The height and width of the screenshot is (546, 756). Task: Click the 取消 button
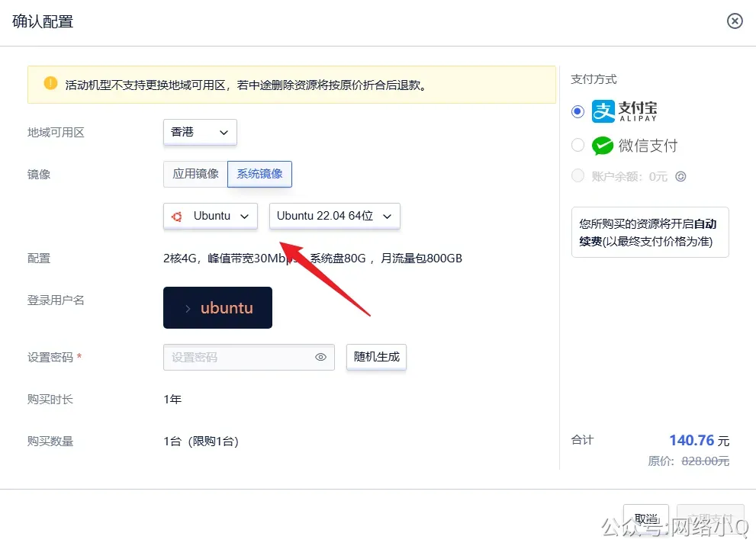tap(645, 516)
